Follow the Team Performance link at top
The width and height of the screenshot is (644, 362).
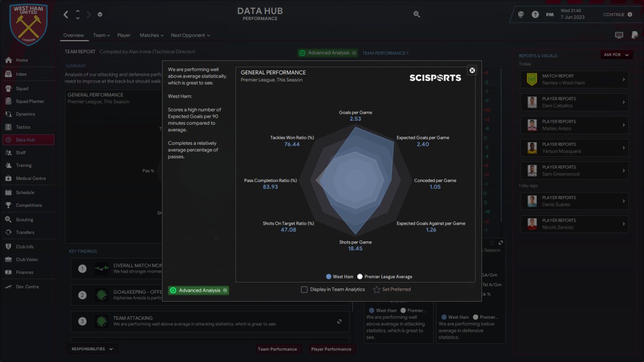[385, 53]
